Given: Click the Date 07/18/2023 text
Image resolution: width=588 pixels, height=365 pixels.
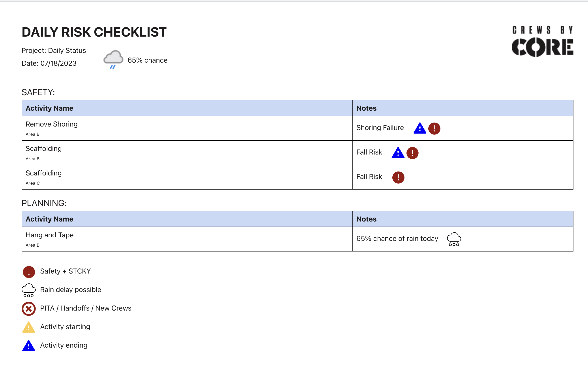Looking at the screenshot, I should coord(49,63).
